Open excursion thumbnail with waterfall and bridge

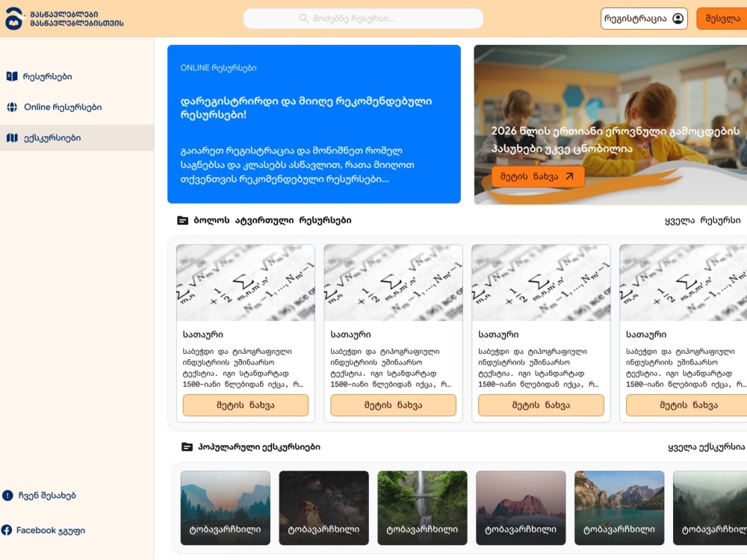pyautogui.click(x=422, y=508)
